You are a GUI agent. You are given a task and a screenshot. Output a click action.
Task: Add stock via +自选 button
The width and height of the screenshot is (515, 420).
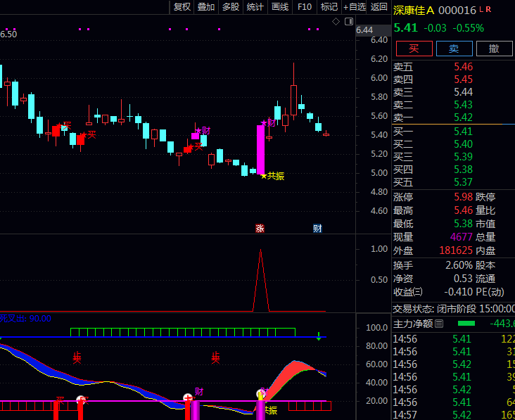pyautogui.click(x=353, y=7)
